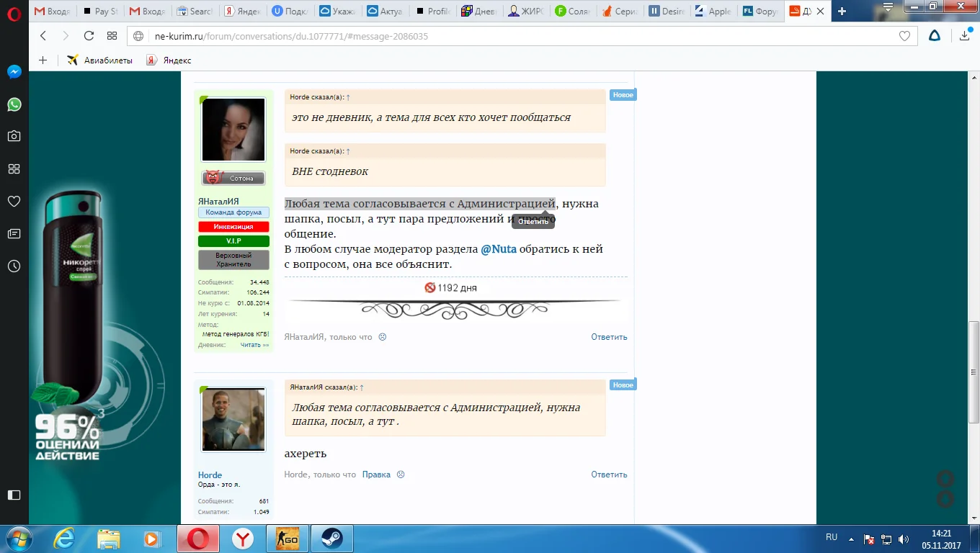Edit Horde's post with Правка
The width and height of the screenshot is (980, 553).
[x=376, y=475]
